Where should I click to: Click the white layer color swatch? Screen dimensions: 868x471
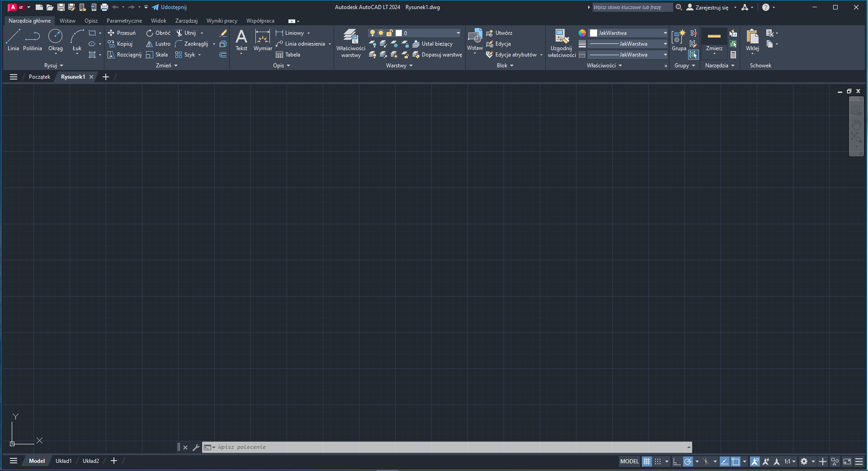click(x=399, y=33)
